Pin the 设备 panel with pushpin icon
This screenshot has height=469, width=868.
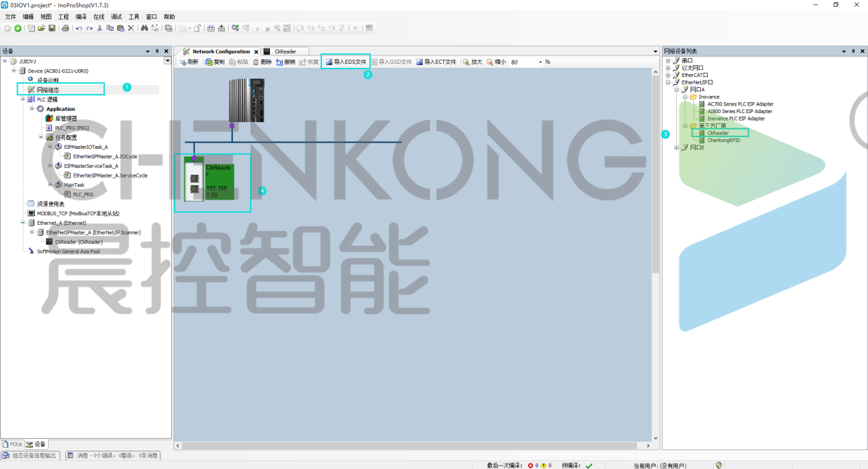pos(157,51)
